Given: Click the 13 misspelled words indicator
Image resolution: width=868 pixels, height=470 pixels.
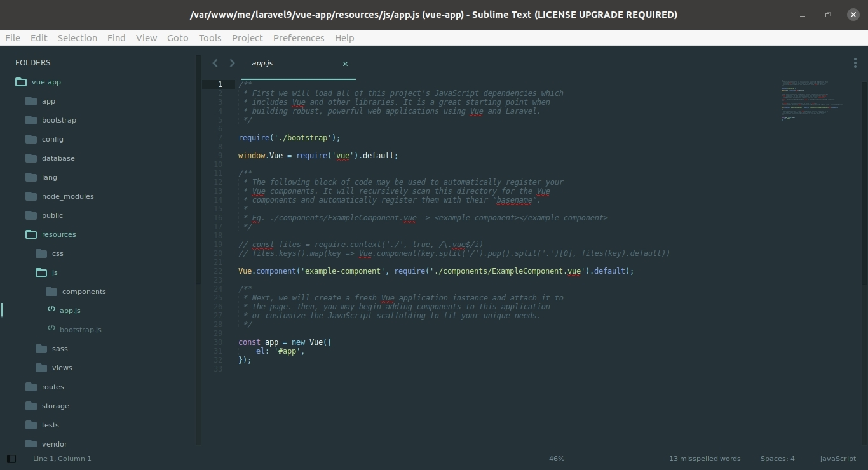Looking at the screenshot, I should click(x=704, y=459).
